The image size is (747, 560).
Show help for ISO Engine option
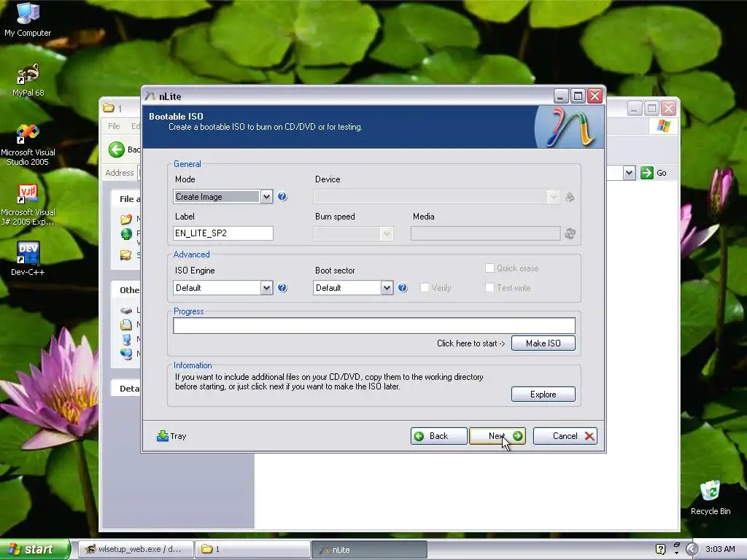tap(282, 287)
